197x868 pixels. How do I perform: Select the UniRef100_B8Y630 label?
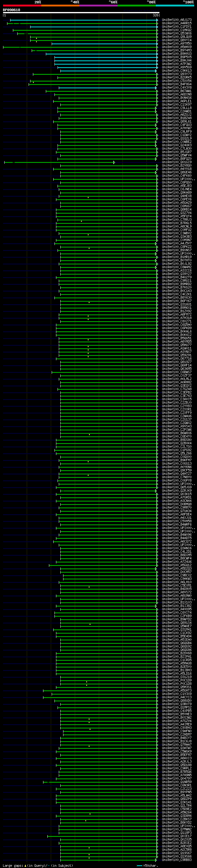pos(176,297)
